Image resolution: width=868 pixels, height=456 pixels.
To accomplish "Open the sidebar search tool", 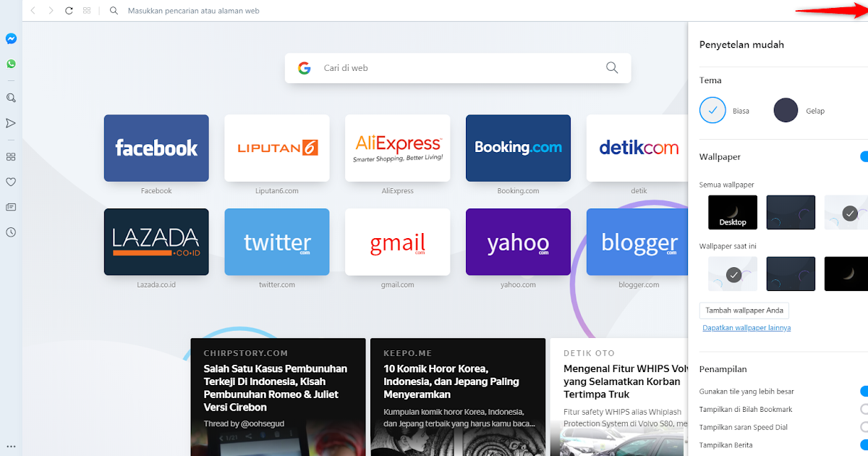I will click(x=10, y=97).
